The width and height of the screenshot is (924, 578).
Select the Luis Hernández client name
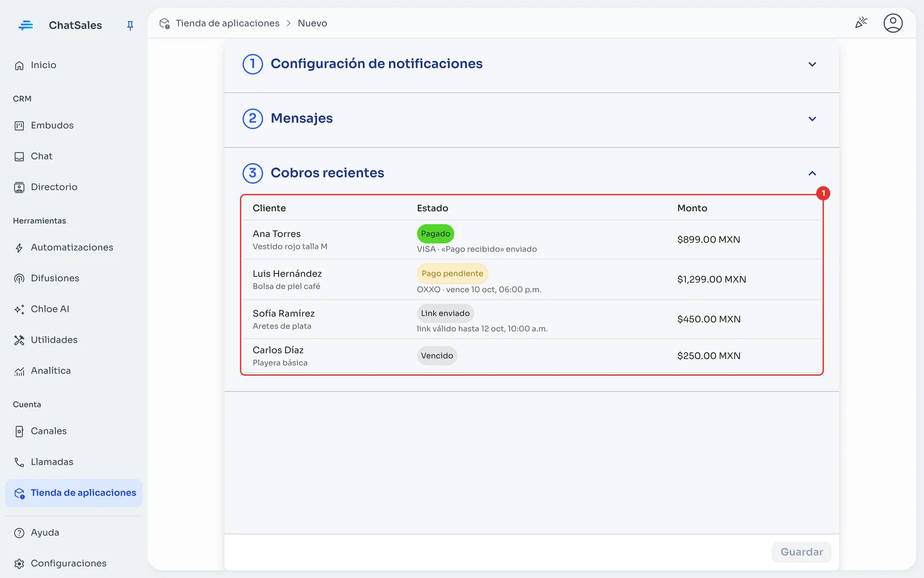coord(287,274)
